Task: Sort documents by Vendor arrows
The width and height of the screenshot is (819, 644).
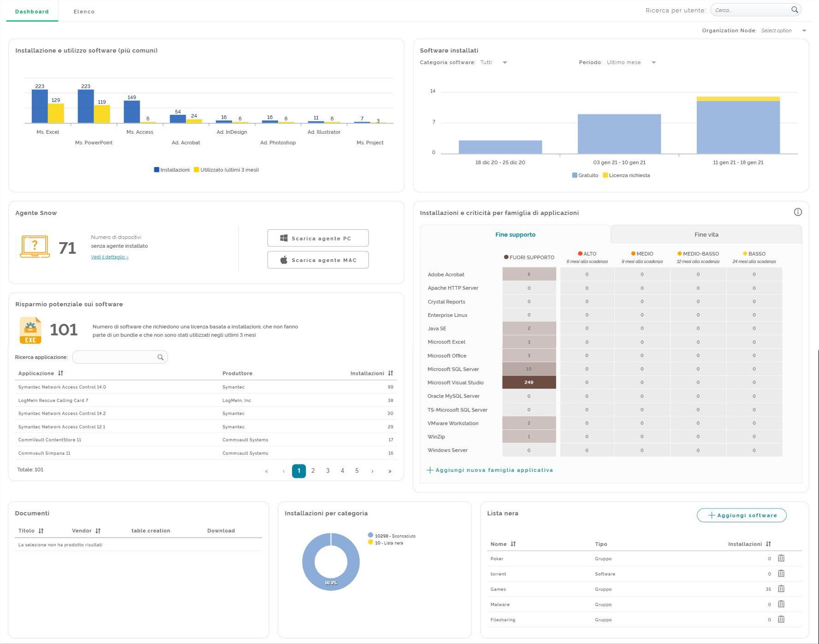Action: (x=98, y=531)
